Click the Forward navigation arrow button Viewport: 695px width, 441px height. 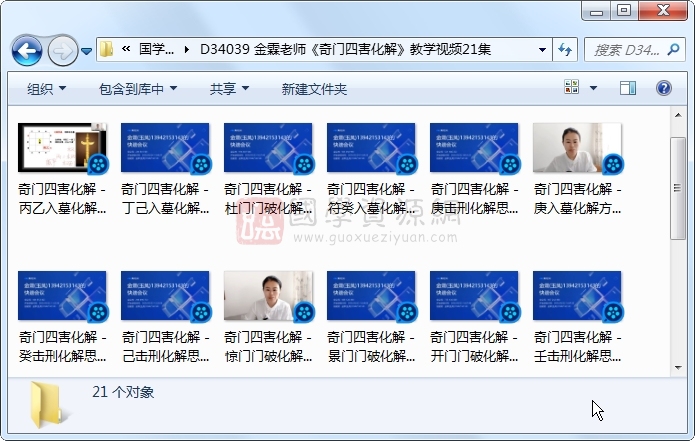pos(62,51)
